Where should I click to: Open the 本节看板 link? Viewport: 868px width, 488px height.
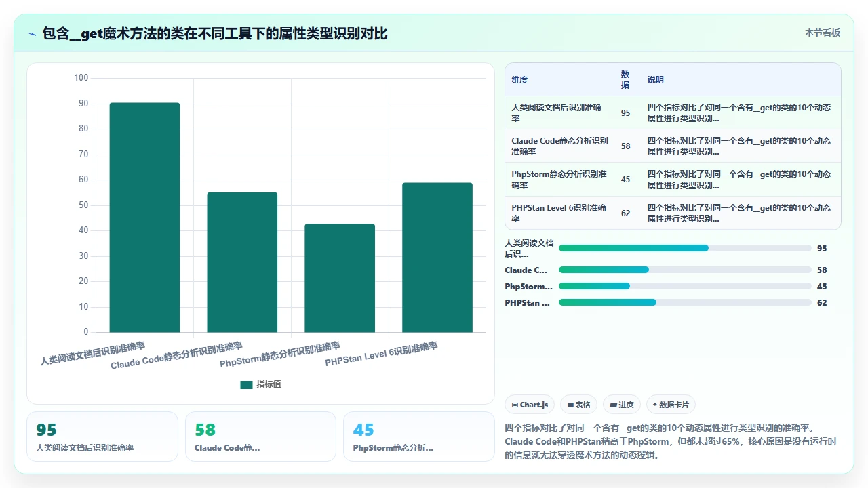822,33
